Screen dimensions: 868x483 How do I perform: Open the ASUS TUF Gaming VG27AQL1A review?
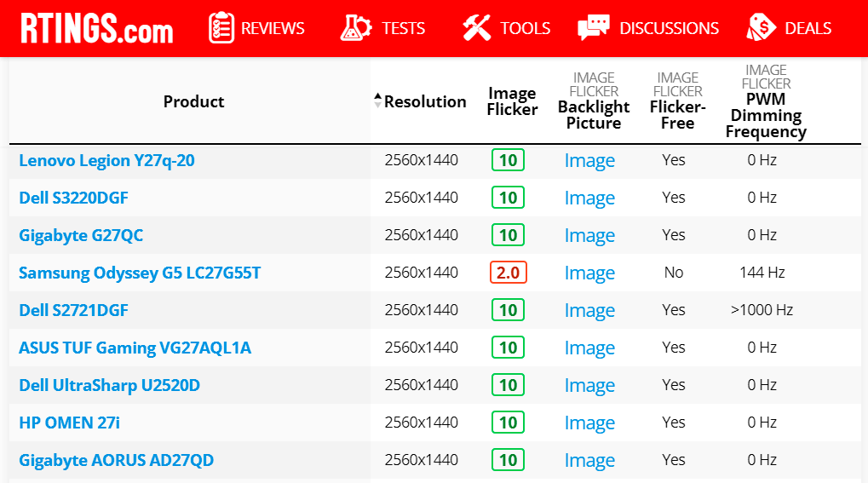click(x=135, y=348)
